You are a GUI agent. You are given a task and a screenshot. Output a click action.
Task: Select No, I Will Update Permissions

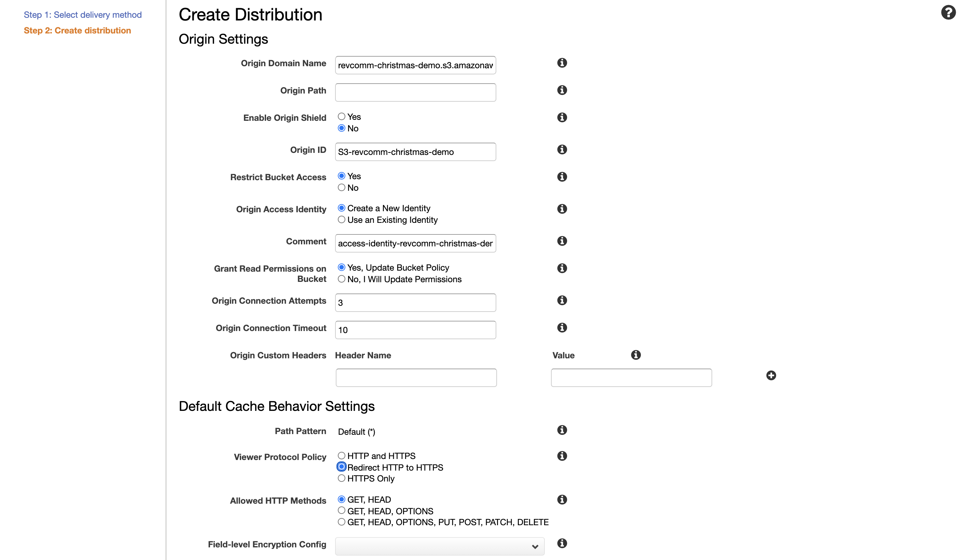[x=342, y=279]
